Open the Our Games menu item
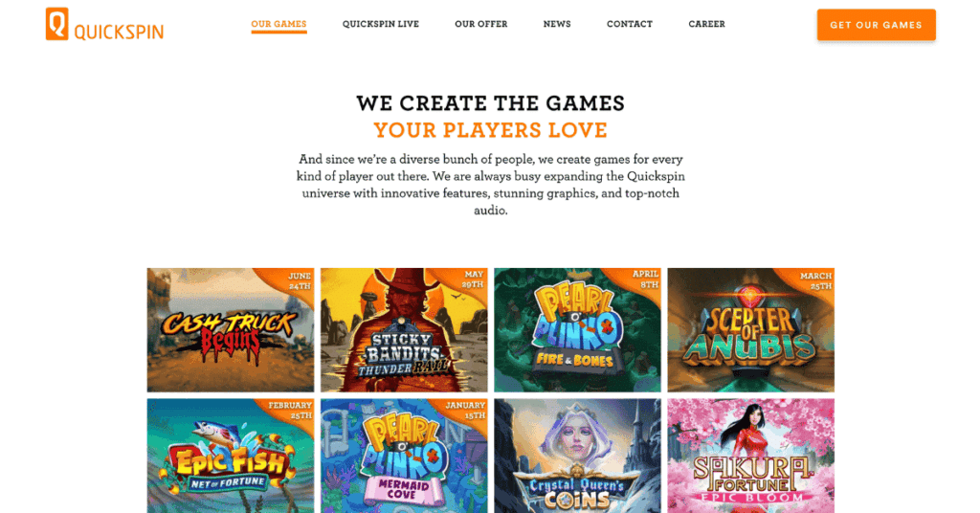The image size is (980, 513). pyautogui.click(x=278, y=24)
